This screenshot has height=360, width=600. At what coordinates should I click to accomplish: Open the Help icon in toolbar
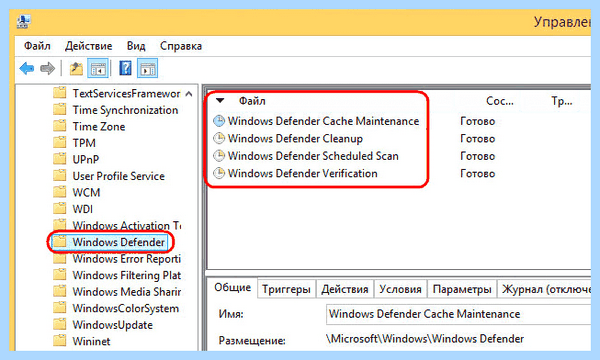tap(125, 69)
